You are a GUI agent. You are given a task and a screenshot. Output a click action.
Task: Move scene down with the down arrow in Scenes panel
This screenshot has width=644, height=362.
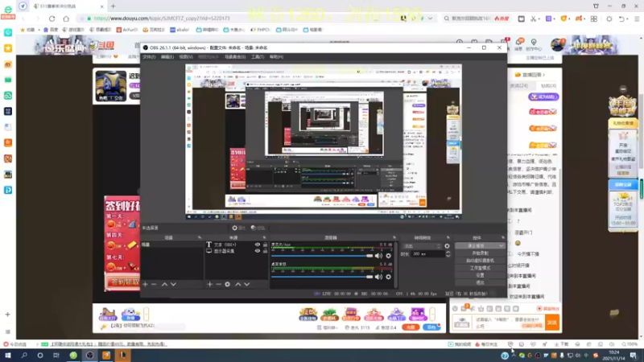coord(173,284)
